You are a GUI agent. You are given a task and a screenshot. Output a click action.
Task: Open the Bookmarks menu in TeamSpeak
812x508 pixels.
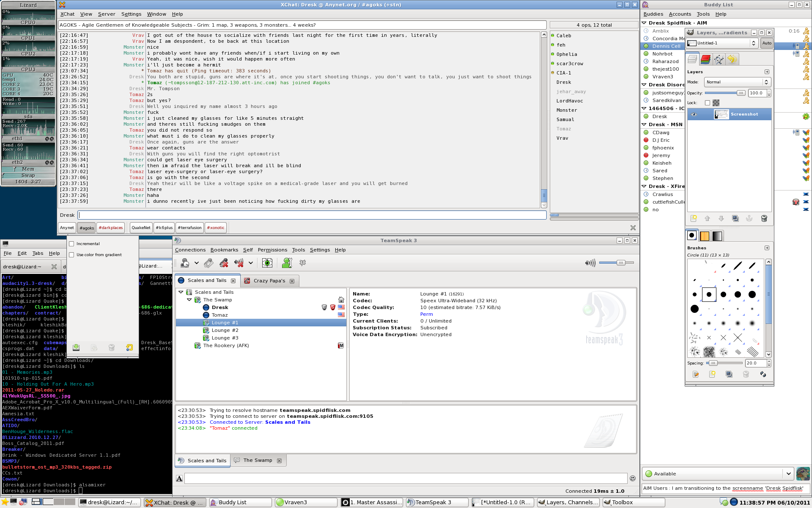coord(224,250)
